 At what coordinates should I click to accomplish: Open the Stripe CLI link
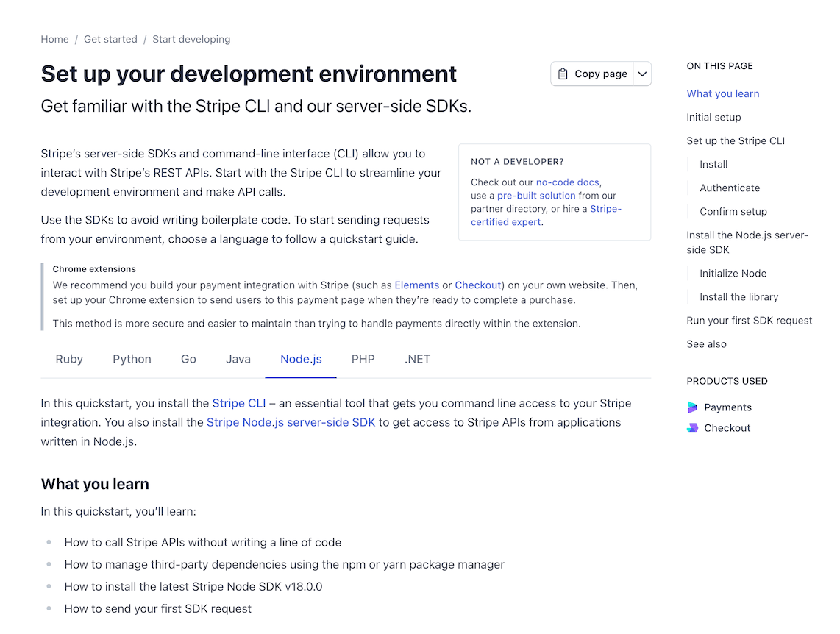click(239, 403)
